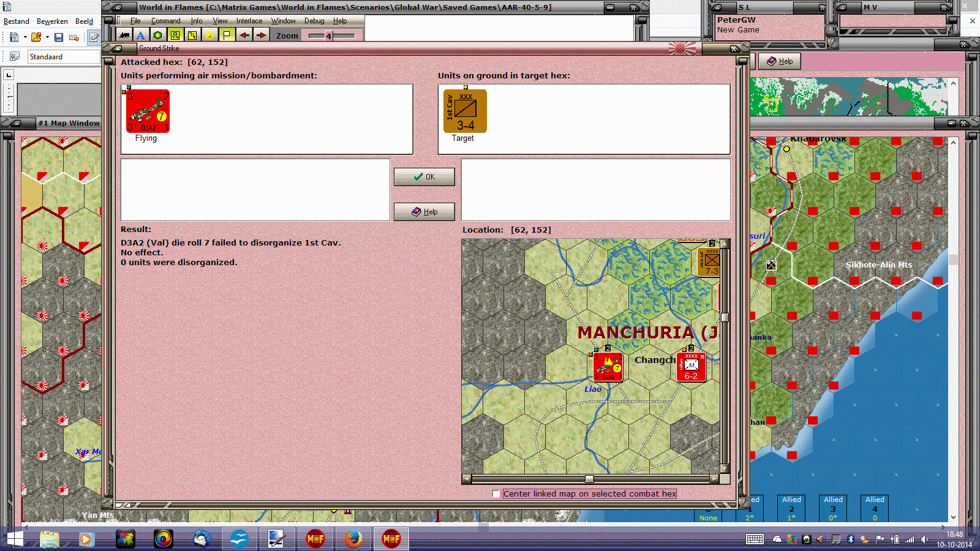Click the save floppy disk icon

(59, 37)
